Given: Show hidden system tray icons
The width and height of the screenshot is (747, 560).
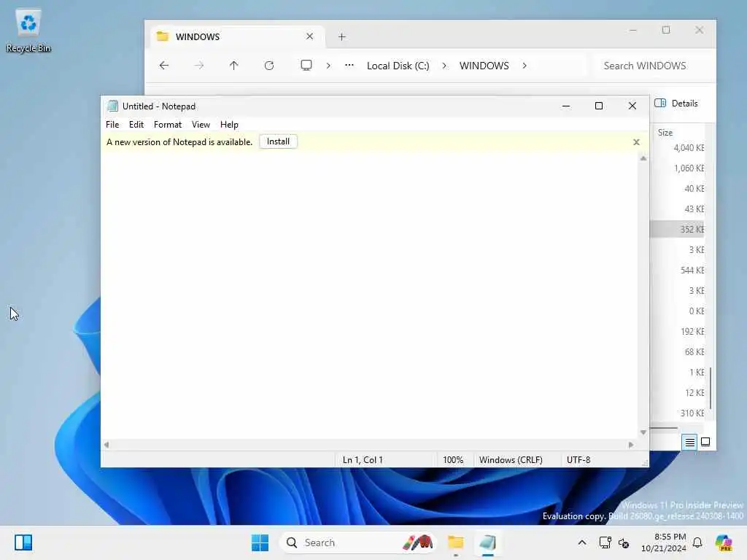Looking at the screenshot, I should pos(582,542).
